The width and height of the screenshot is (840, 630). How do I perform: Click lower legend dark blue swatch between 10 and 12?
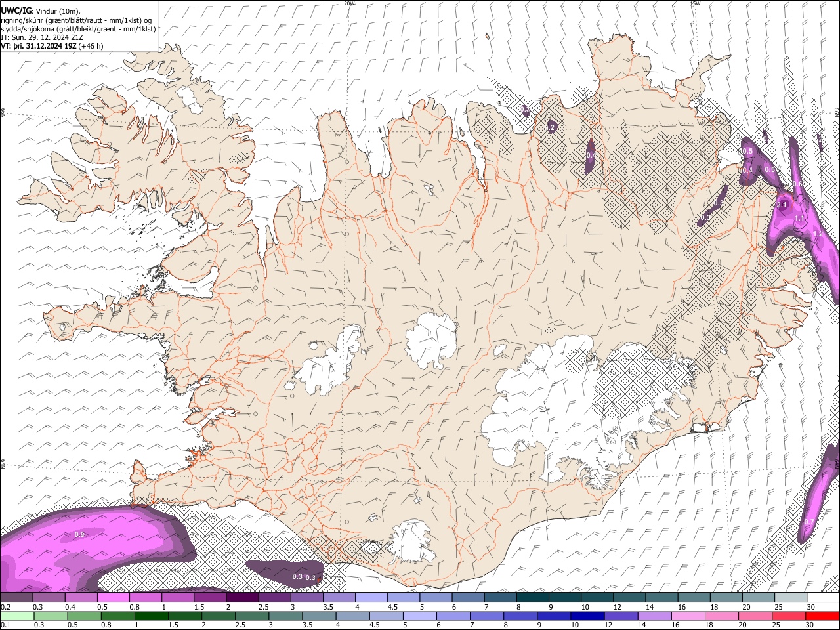coord(587,616)
